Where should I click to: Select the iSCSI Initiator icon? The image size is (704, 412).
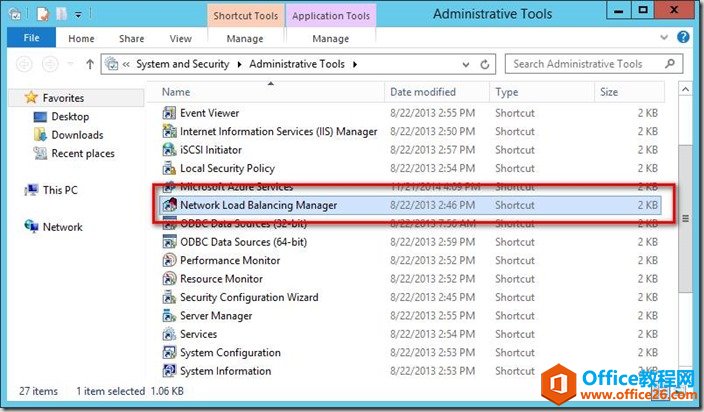(x=169, y=150)
